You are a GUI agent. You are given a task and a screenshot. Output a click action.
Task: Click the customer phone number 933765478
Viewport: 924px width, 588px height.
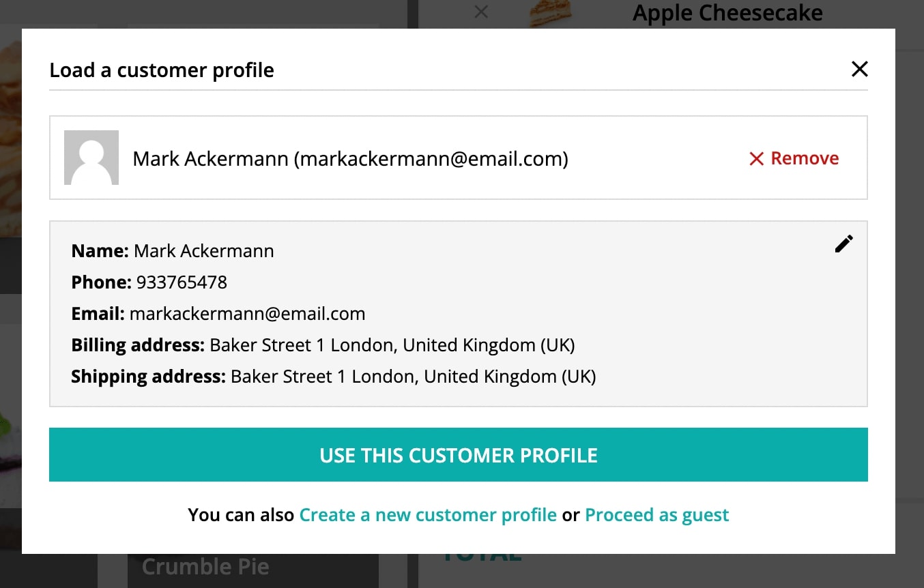[x=182, y=282]
